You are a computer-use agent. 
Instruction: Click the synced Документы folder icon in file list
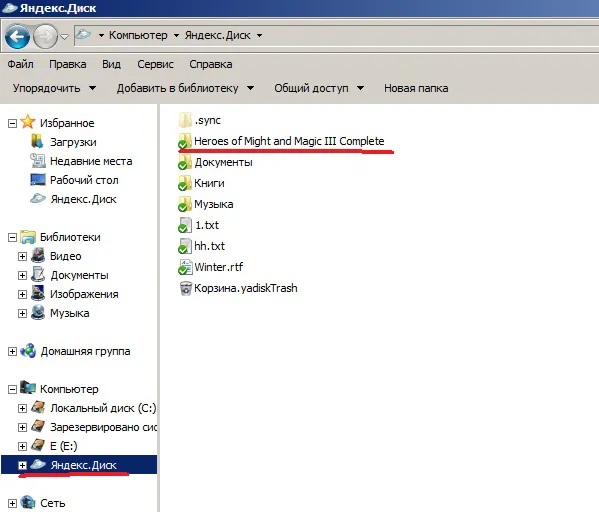[x=185, y=162]
